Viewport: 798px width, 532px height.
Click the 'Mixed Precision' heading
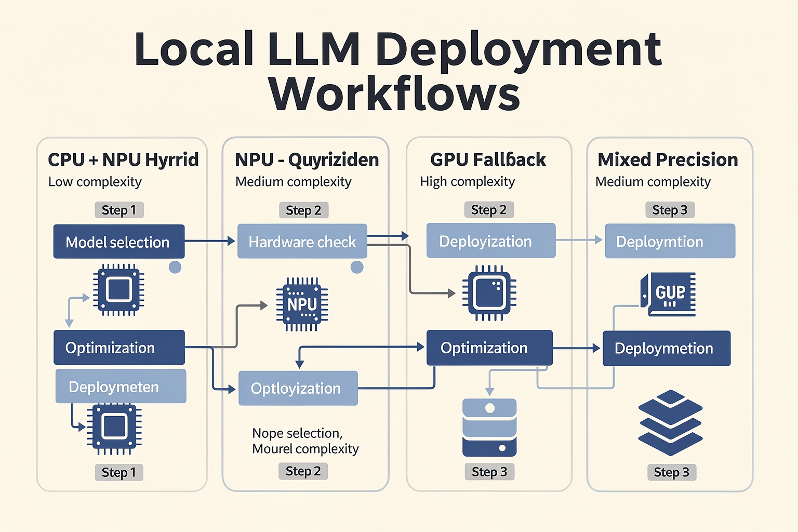[x=668, y=159]
